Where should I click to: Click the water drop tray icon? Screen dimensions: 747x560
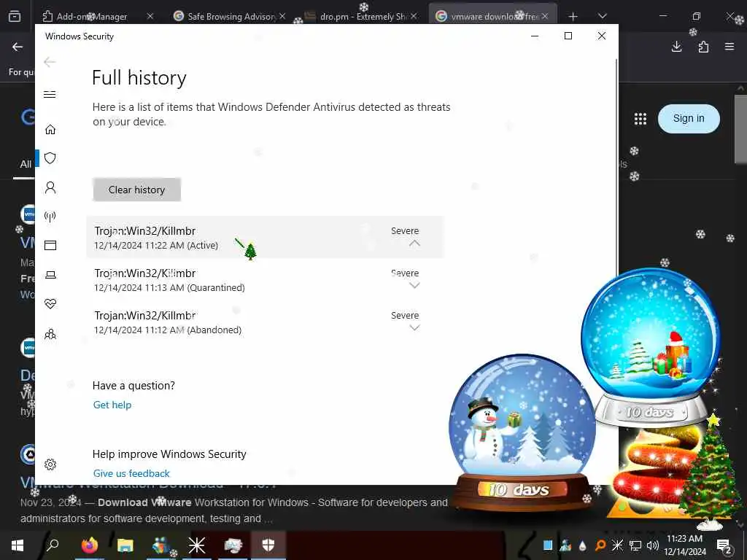click(583, 545)
